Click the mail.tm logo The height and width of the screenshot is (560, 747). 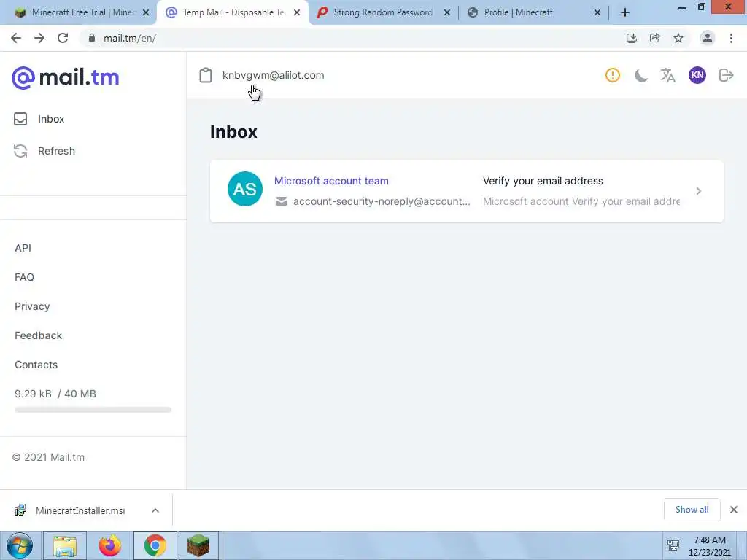(65, 77)
